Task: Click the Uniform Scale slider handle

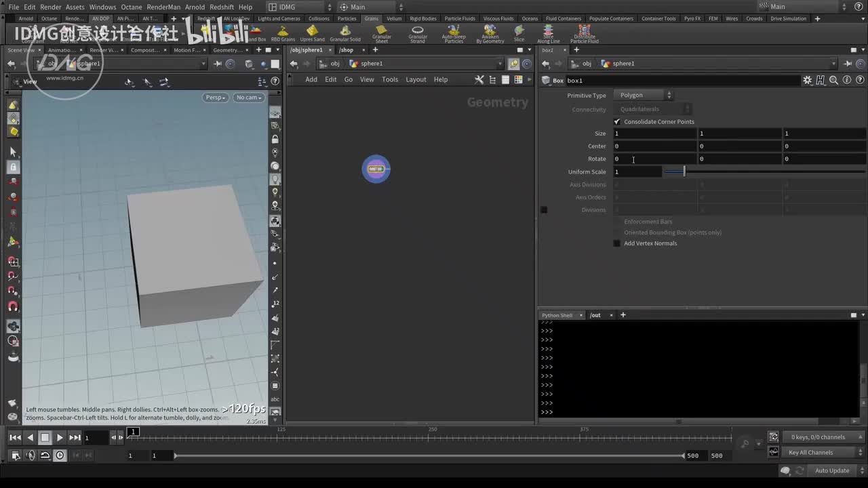Action: coord(684,172)
